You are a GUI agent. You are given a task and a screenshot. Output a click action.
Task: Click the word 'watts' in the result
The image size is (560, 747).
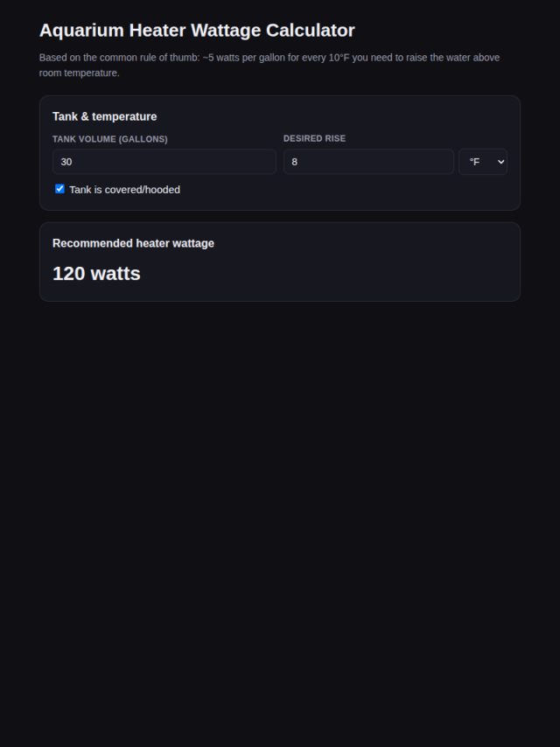tap(115, 274)
